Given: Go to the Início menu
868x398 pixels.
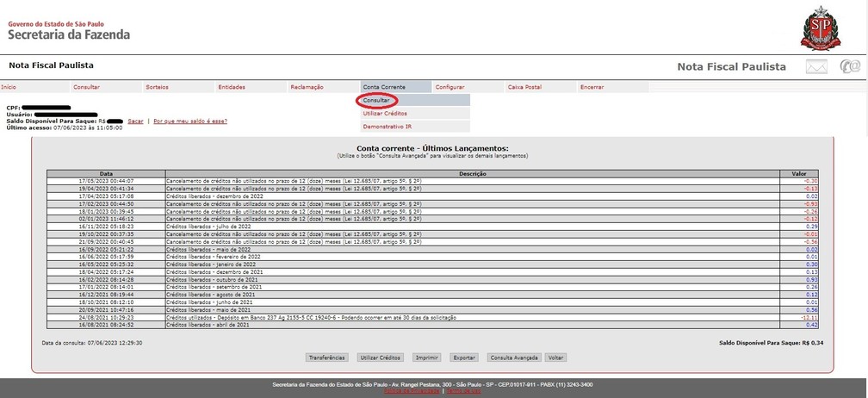Looking at the screenshot, I should (9, 87).
